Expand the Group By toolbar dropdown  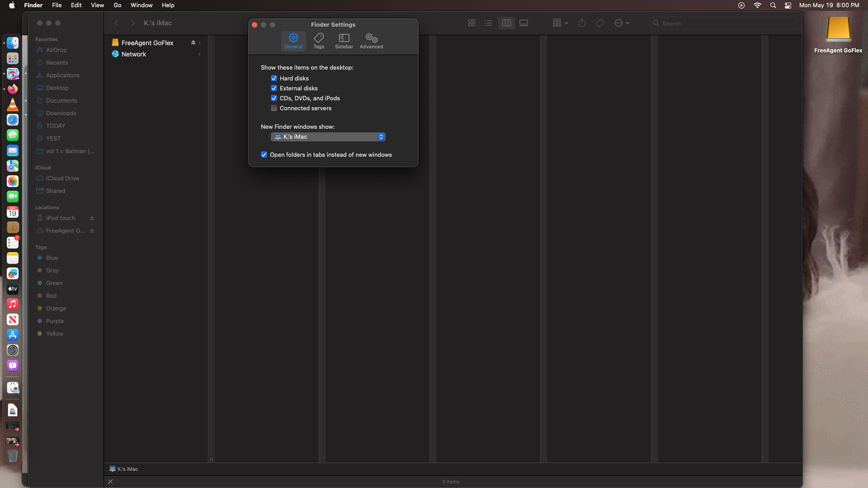560,23
